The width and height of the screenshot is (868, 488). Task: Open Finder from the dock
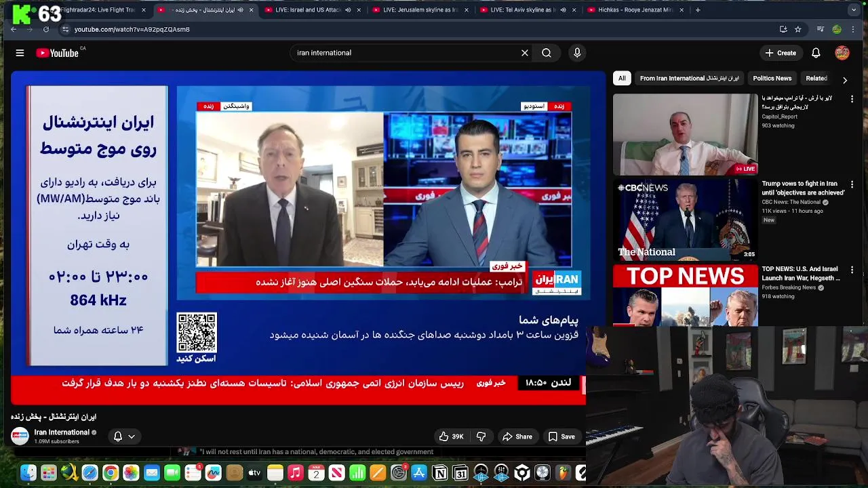point(28,473)
